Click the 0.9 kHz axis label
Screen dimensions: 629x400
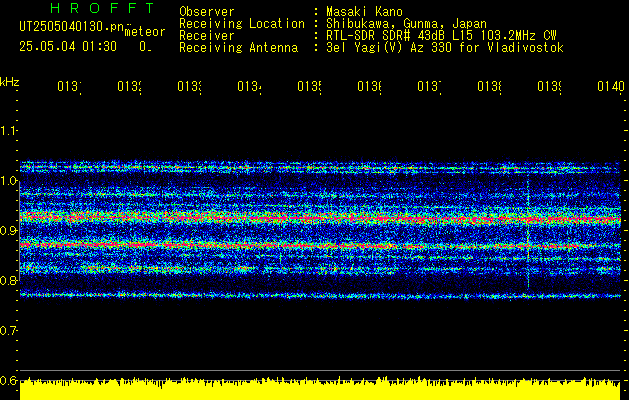(x=8, y=231)
